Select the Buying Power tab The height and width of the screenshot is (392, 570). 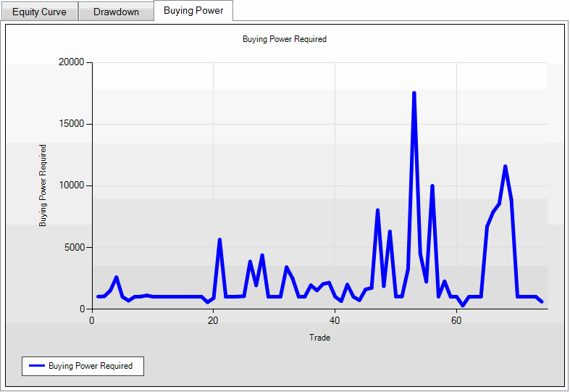point(193,11)
